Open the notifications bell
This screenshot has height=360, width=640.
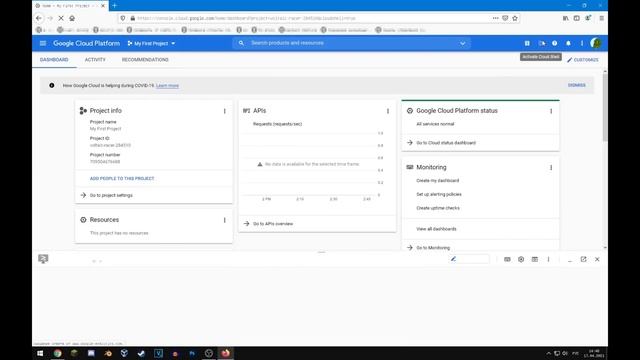568,43
